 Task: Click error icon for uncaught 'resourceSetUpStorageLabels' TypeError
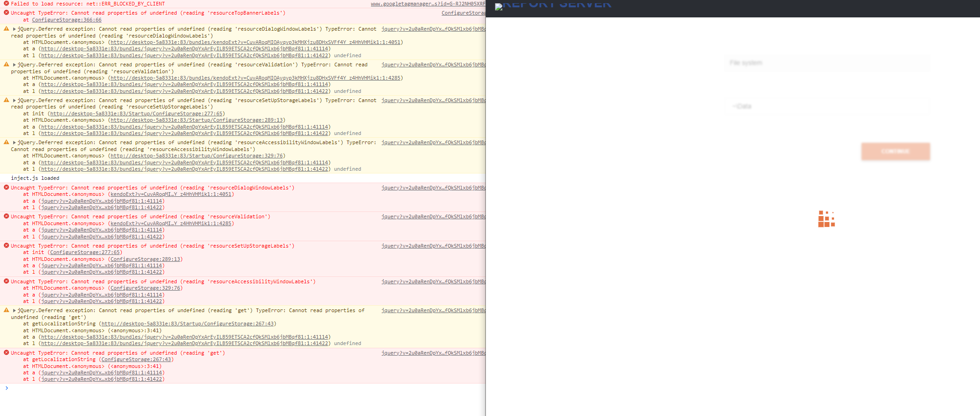6,246
